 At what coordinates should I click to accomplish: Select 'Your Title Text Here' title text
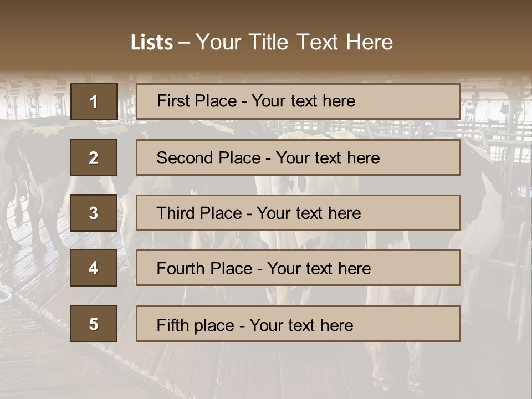(x=294, y=42)
